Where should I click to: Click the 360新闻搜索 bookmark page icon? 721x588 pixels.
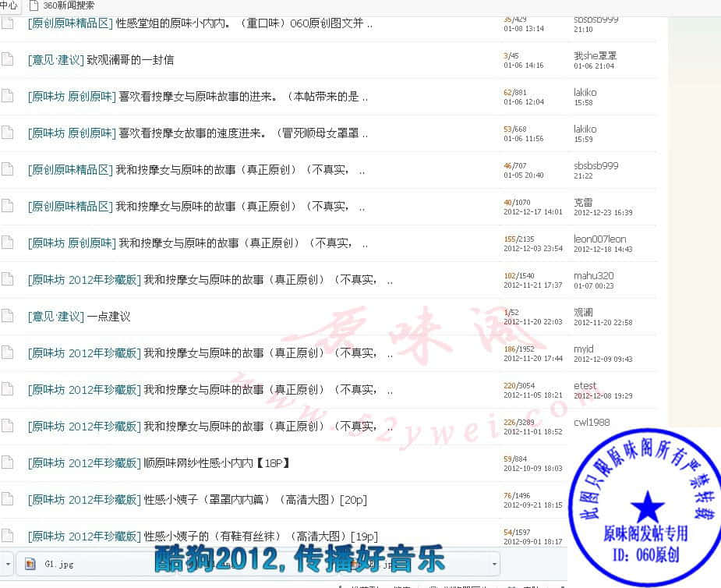click(34, 5)
